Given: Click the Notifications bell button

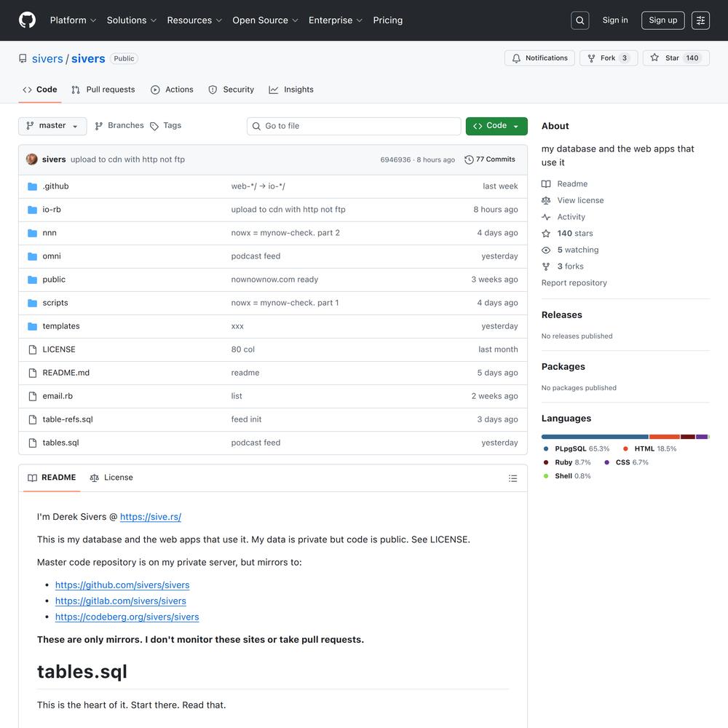Looking at the screenshot, I should tap(539, 58).
